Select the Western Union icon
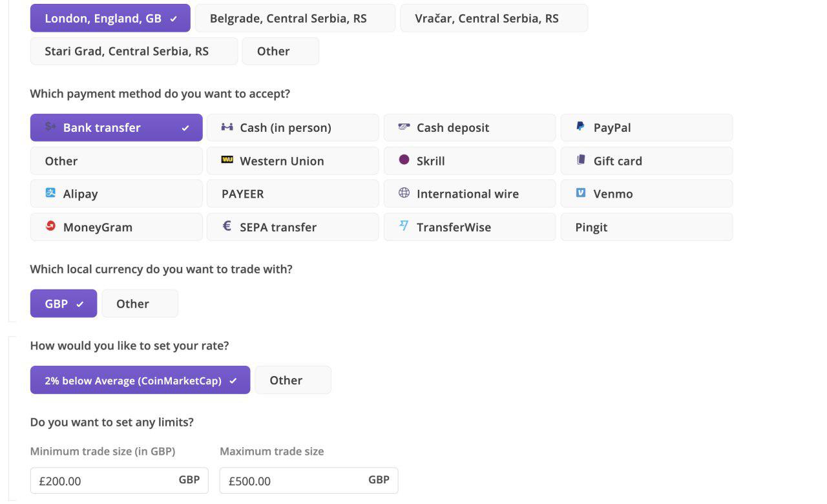The height and width of the screenshot is (504, 827). (227, 160)
